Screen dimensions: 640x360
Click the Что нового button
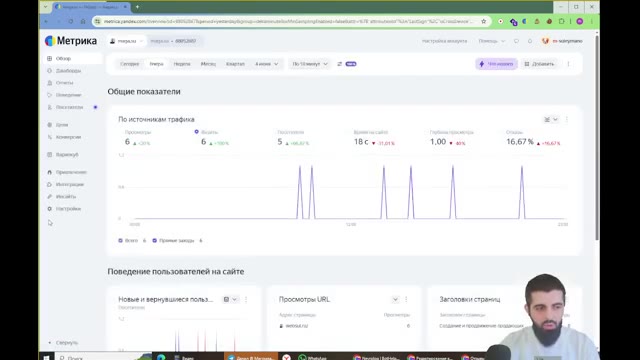click(x=496, y=64)
